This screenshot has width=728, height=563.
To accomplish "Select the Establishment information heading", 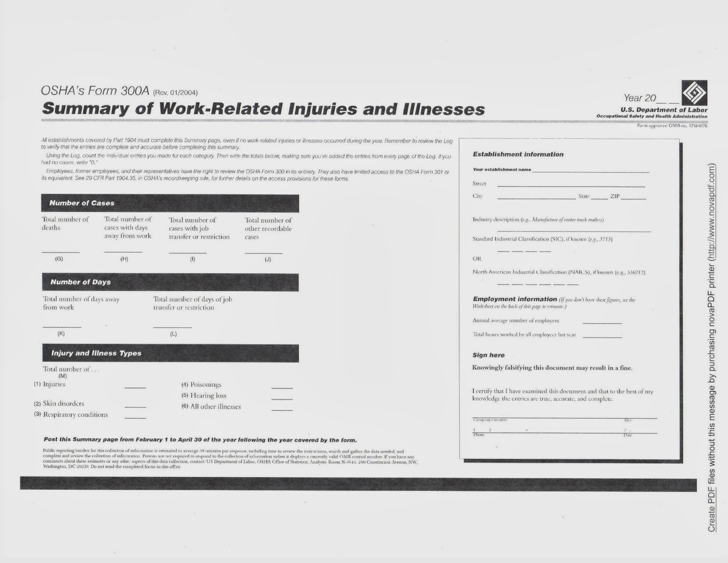I will click(x=518, y=154).
